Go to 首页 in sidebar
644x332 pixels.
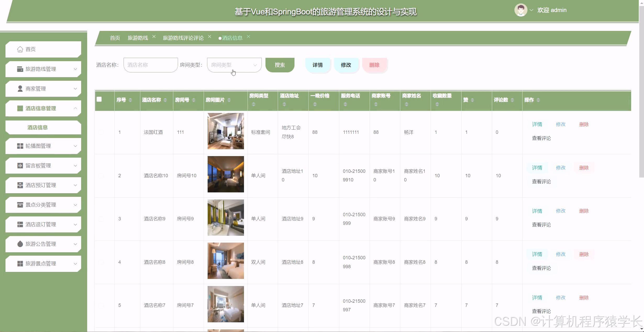click(43, 49)
